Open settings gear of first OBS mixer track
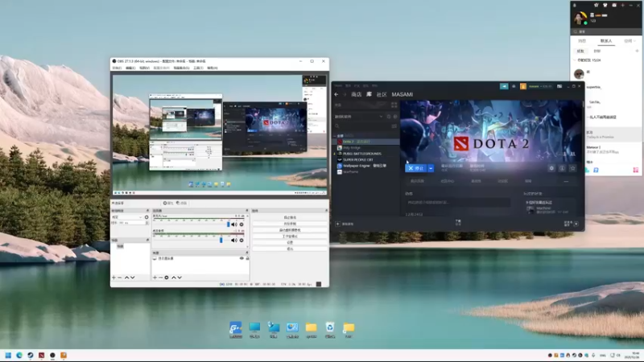The height and width of the screenshot is (362, 644). coord(242,224)
